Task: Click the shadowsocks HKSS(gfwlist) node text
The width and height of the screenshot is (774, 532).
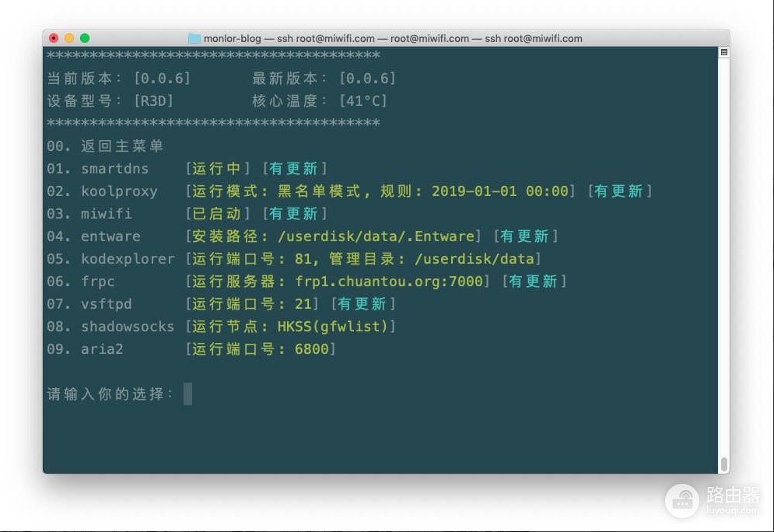Action: (333, 327)
